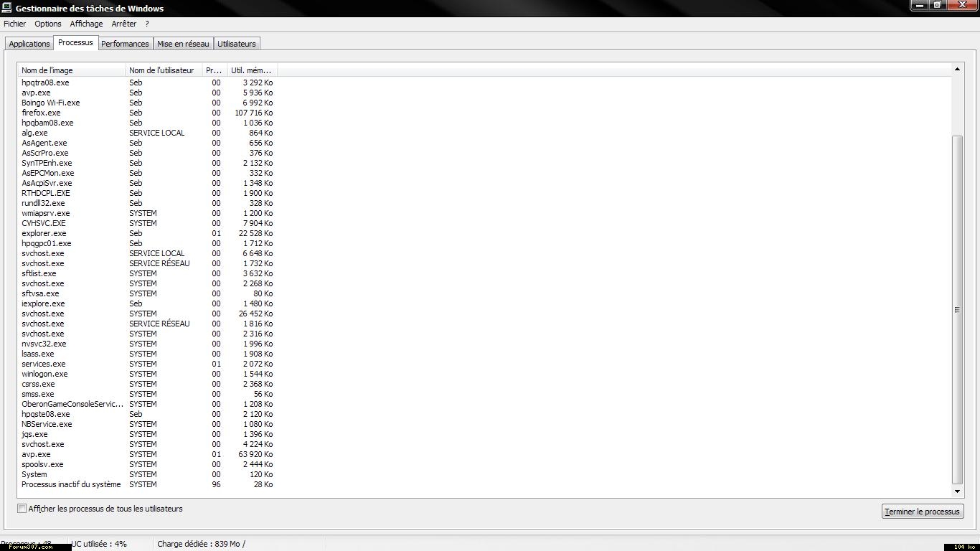This screenshot has width=980, height=551.
Task: Switch to the Applications tab
Action: 29,44
